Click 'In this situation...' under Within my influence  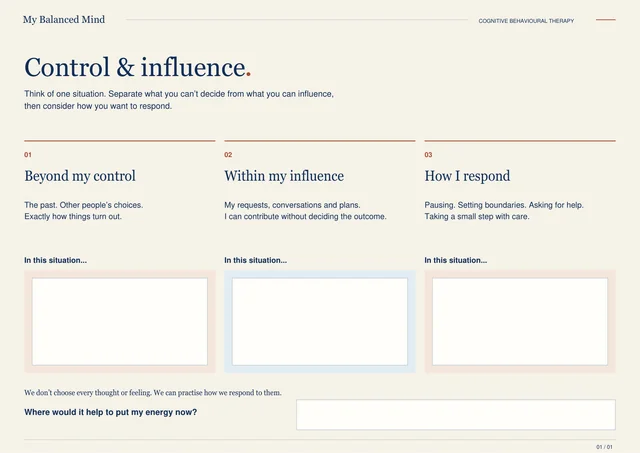256,260
